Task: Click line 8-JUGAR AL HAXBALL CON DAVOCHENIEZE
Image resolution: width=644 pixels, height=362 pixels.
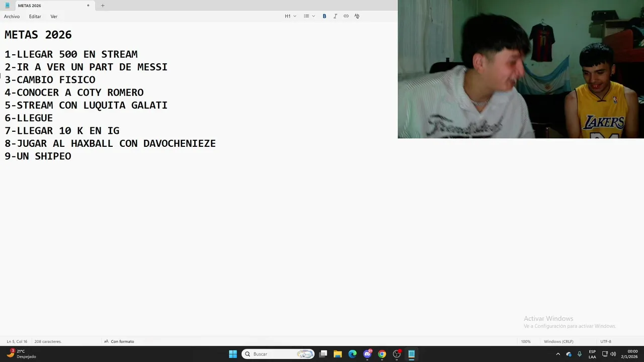Action: pyautogui.click(x=110, y=143)
